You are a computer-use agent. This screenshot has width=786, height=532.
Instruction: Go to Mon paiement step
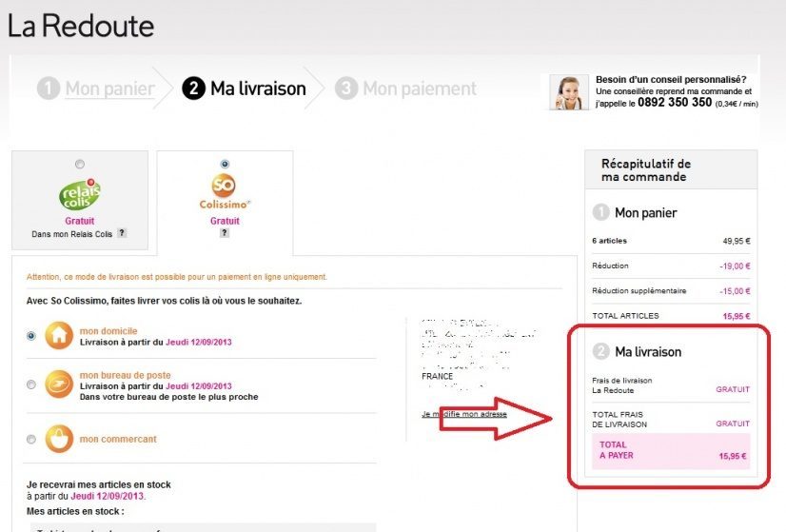click(x=419, y=89)
